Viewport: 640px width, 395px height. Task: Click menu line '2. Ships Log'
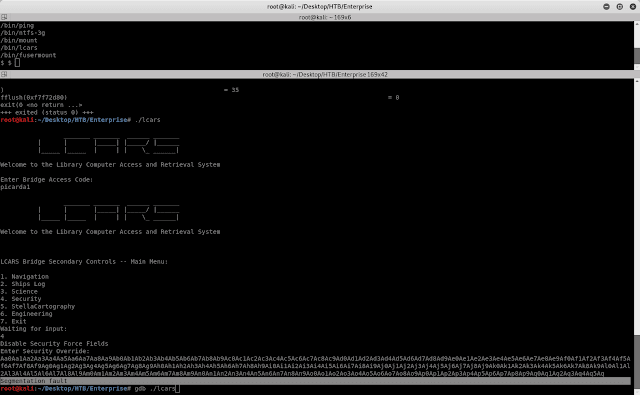(x=23, y=284)
